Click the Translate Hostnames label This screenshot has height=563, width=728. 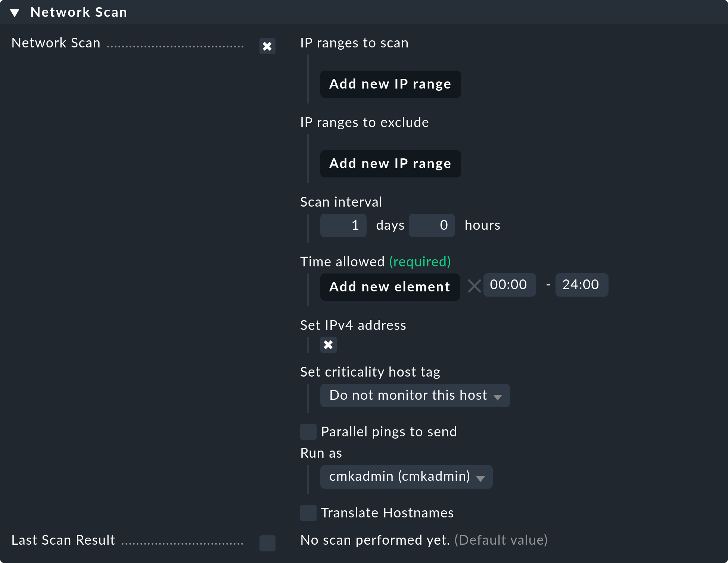tap(387, 513)
